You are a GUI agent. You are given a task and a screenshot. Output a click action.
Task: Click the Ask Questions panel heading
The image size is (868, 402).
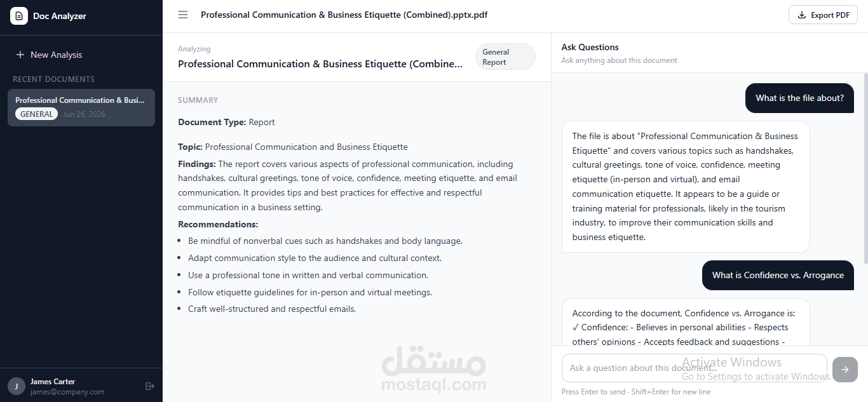point(590,47)
